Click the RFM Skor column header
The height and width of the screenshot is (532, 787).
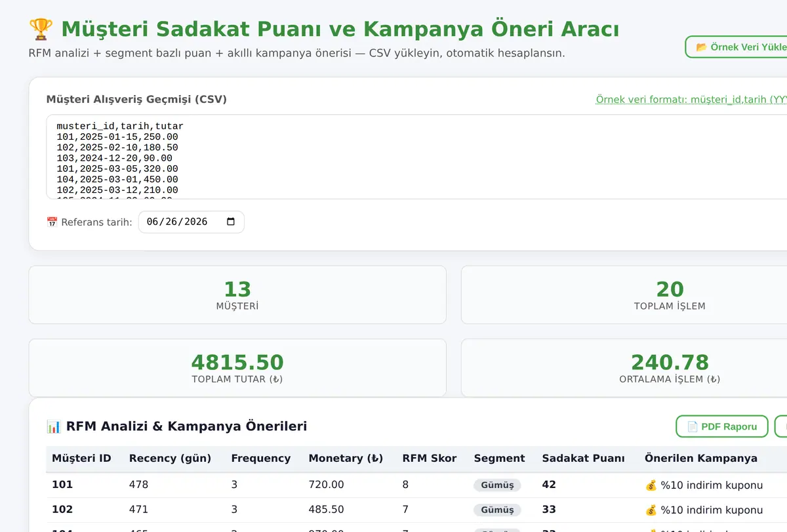click(429, 459)
